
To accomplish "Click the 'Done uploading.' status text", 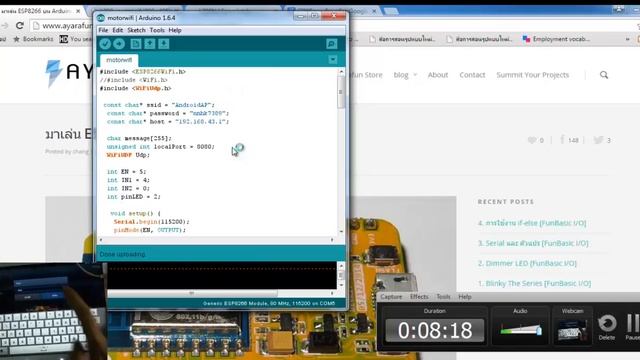I will [x=122, y=254].
